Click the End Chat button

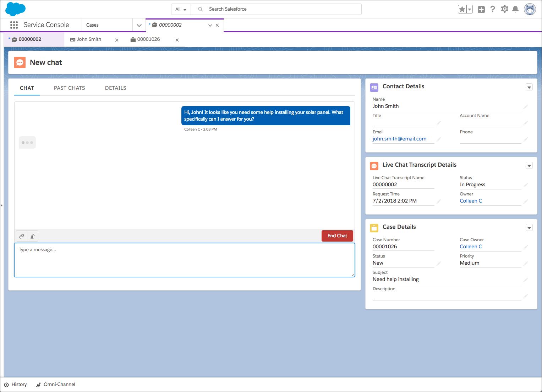click(x=337, y=236)
